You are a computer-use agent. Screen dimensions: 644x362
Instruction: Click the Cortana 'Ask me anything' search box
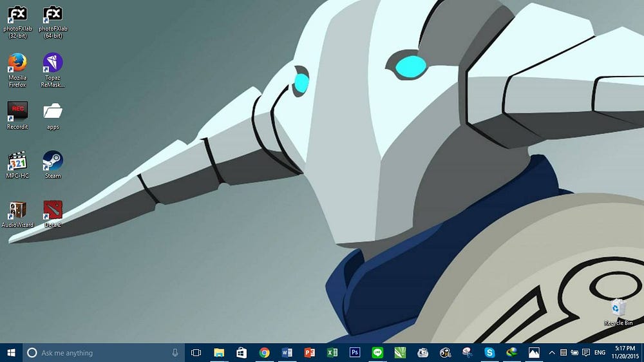point(104,352)
